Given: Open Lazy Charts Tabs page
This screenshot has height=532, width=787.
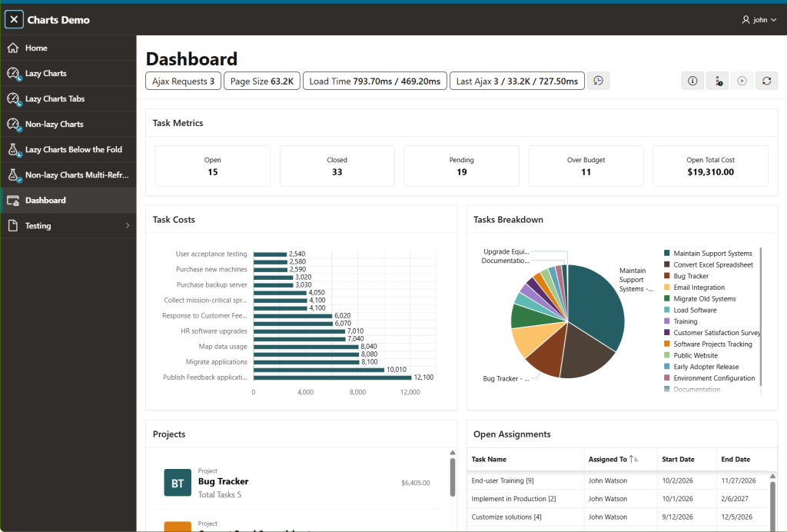Looking at the screenshot, I should pos(68,99).
